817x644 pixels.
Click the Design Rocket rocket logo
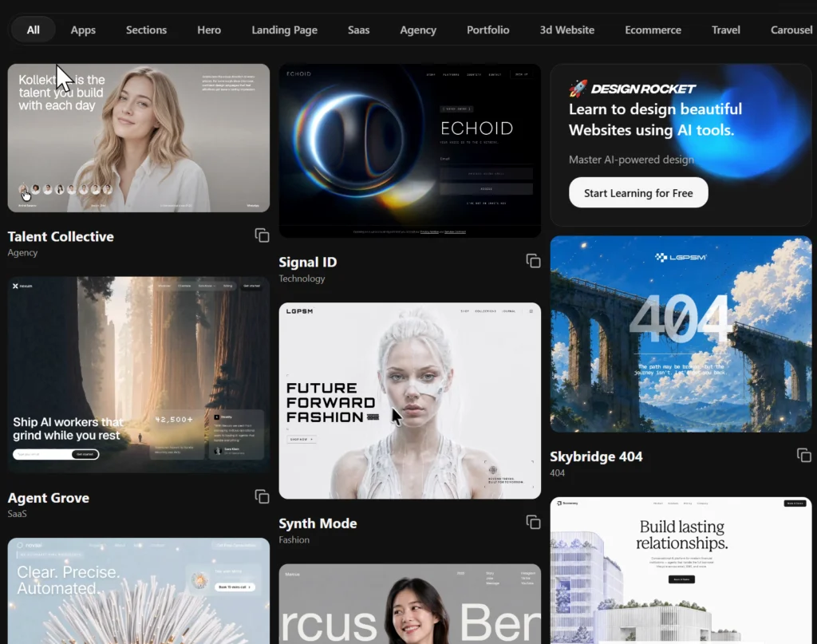coord(578,89)
